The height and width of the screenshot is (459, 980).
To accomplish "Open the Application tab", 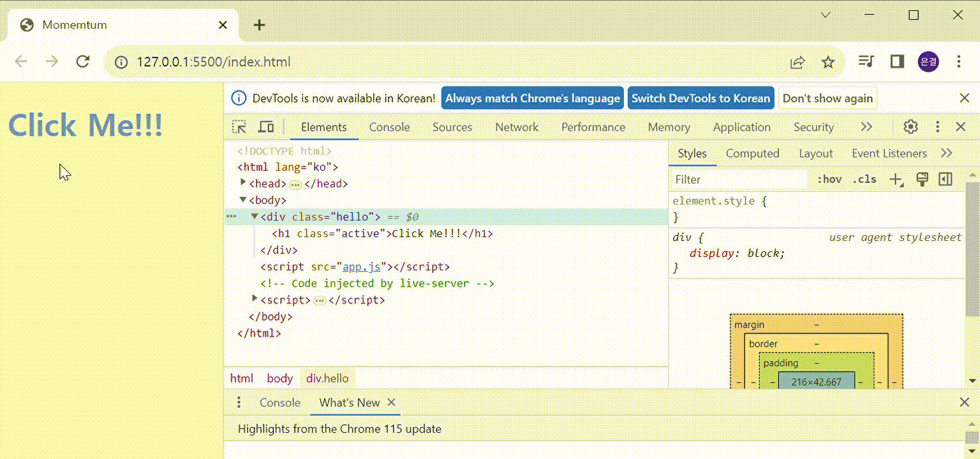I will click(x=742, y=127).
